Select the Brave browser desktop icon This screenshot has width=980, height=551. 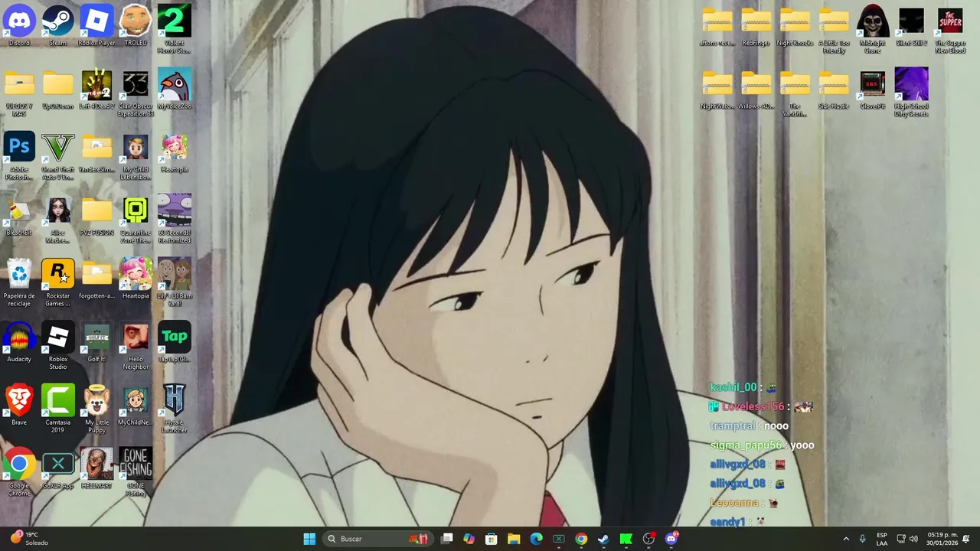[x=19, y=406]
